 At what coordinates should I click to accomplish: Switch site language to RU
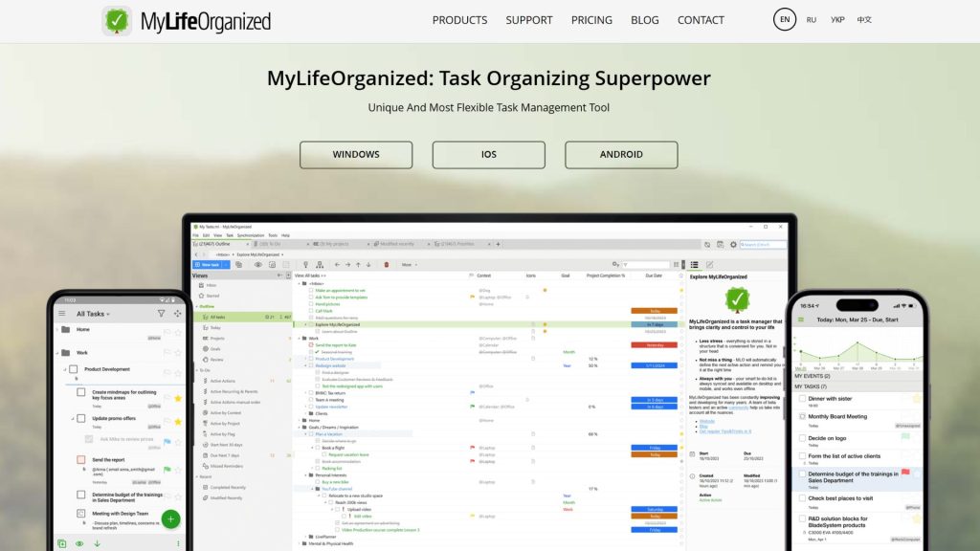click(812, 20)
